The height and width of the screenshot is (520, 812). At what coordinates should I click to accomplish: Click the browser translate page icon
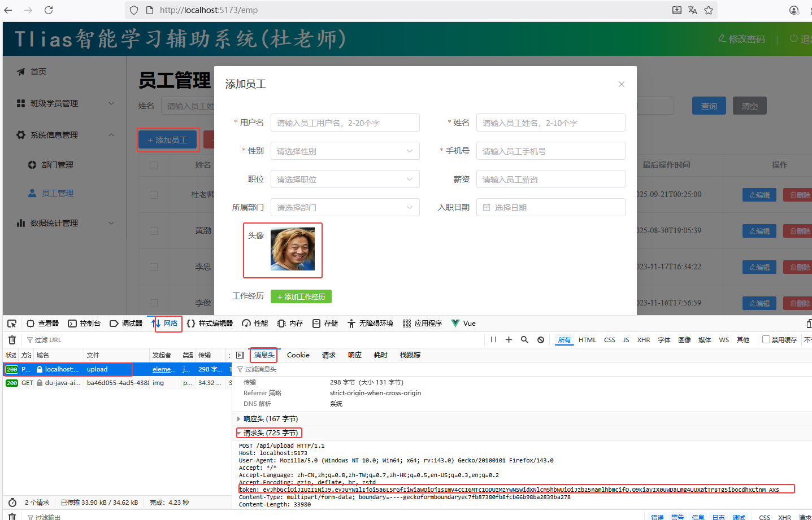pyautogui.click(x=693, y=10)
